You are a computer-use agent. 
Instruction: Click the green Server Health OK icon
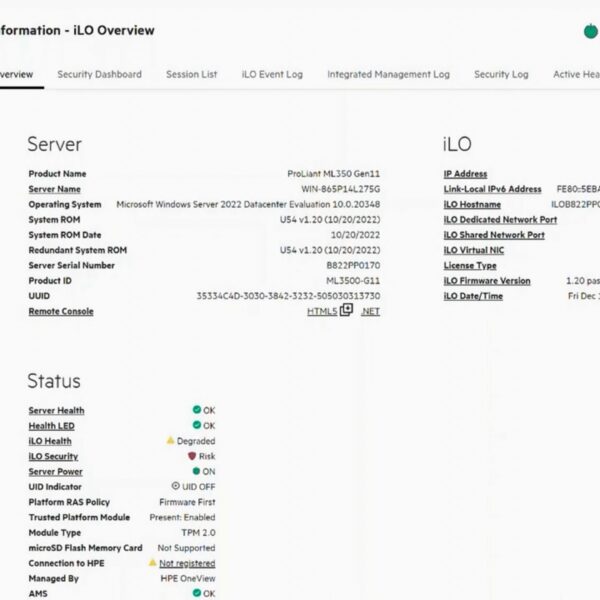tap(197, 410)
